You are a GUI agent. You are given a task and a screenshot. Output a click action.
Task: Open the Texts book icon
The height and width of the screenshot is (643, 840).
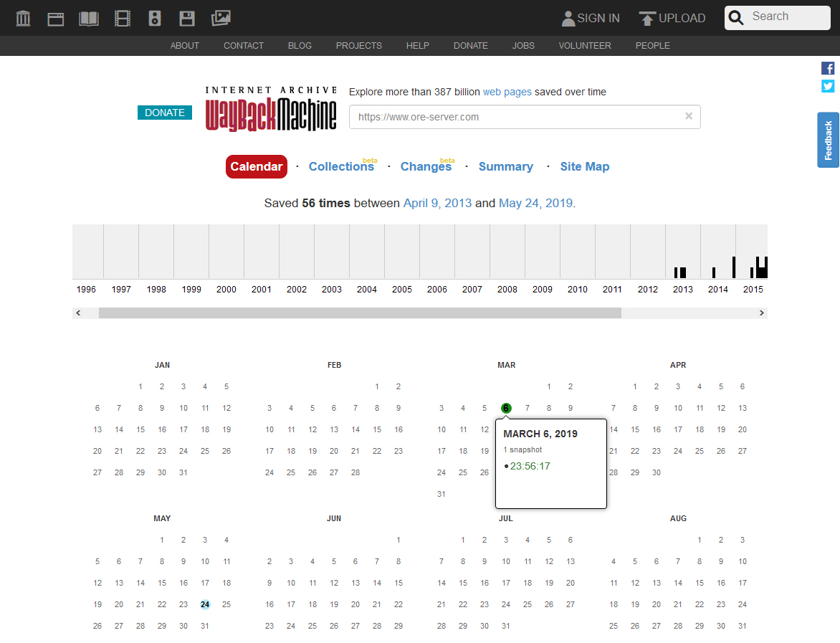tap(89, 19)
